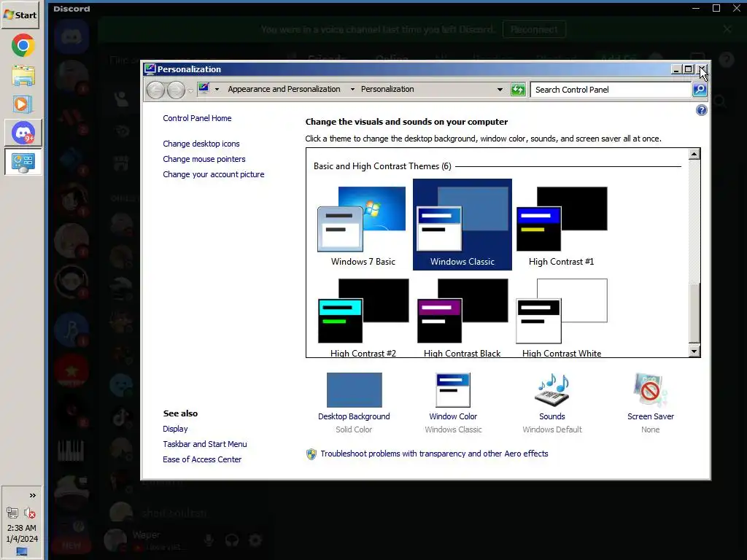This screenshot has height=560, width=747.
Task: Click the theme list scroll up arrow
Action: [x=694, y=155]
